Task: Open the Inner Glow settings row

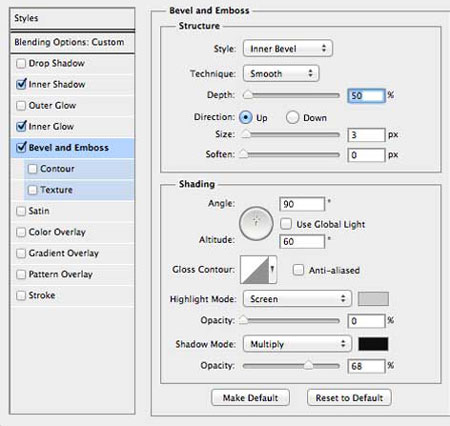Action: [x=72, y=127]
